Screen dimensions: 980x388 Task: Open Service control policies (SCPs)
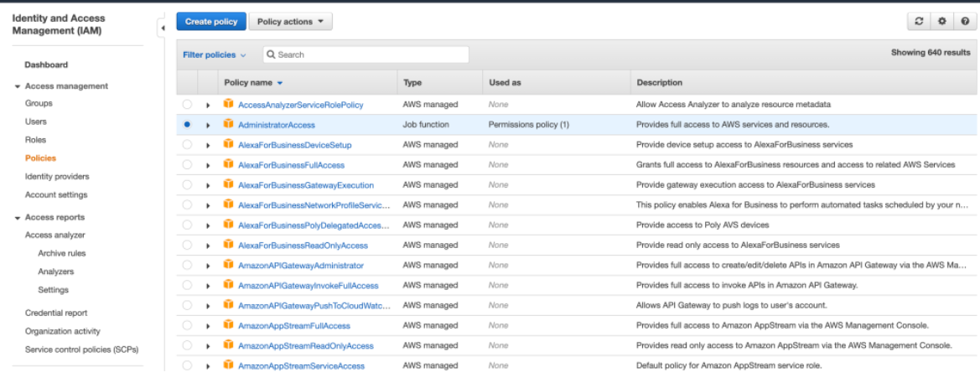click(82, 349)
